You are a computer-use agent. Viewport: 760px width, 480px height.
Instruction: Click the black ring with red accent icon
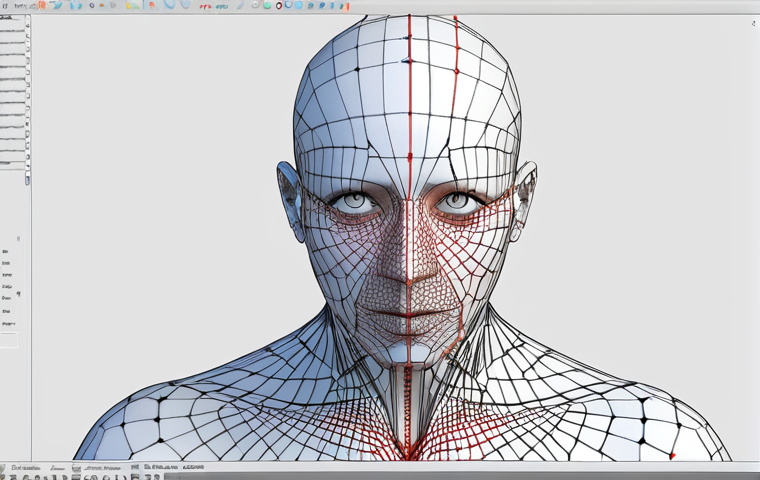[279, 6]
